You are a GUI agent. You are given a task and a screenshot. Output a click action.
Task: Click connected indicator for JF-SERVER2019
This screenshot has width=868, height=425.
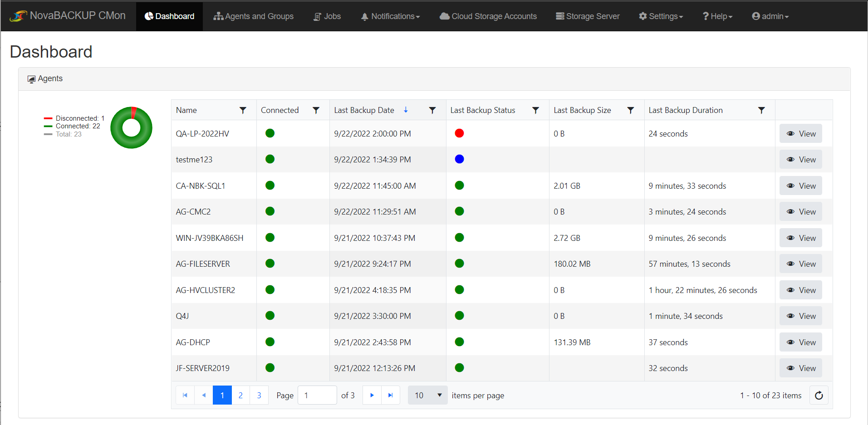270,368
